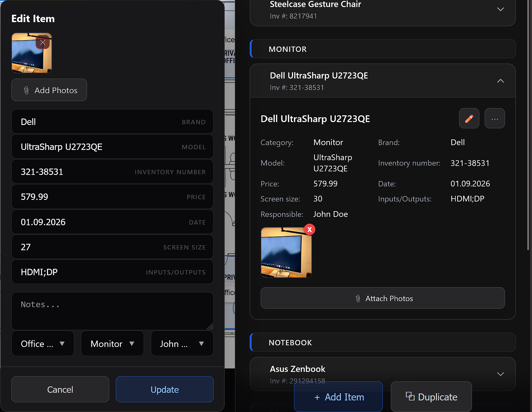
Task: Click the Edit Item dialog title
Action: [33, 19]
